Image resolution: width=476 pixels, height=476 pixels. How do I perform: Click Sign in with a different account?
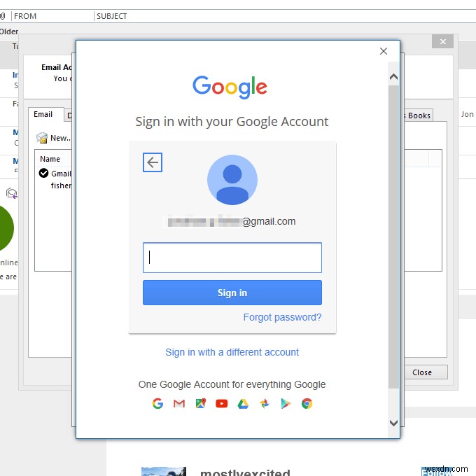[x=232, y=352]
